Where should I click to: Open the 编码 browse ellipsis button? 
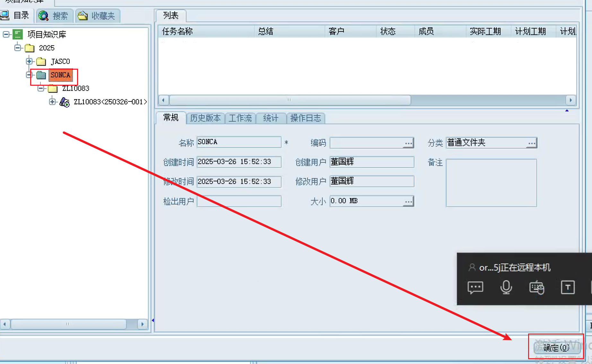click(408, 143)
